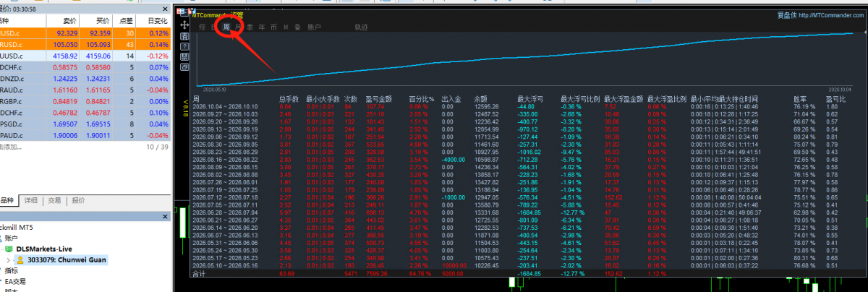Click the question mark help icon
Viewport: 868px width, 292px height.
(185, 46)
